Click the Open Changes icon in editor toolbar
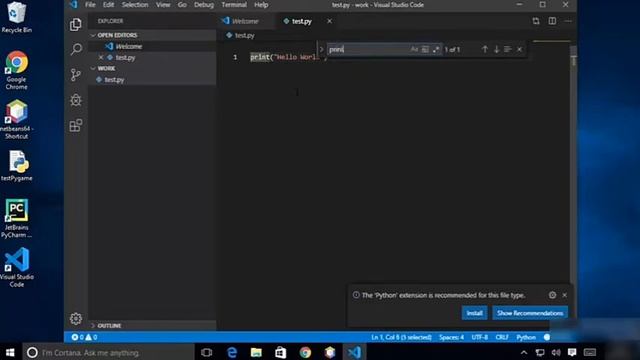 tap(536, 21)
